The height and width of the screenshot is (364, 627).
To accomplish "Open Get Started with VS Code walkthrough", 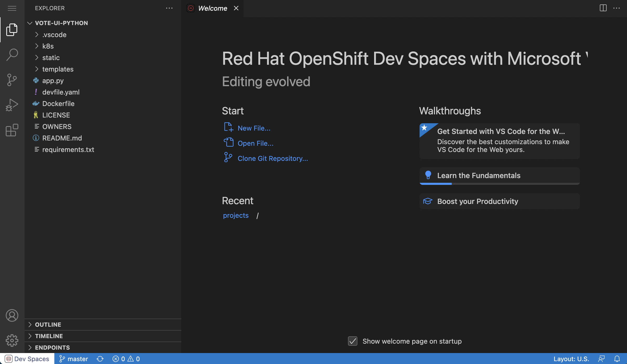I will (x=500, y=141).
